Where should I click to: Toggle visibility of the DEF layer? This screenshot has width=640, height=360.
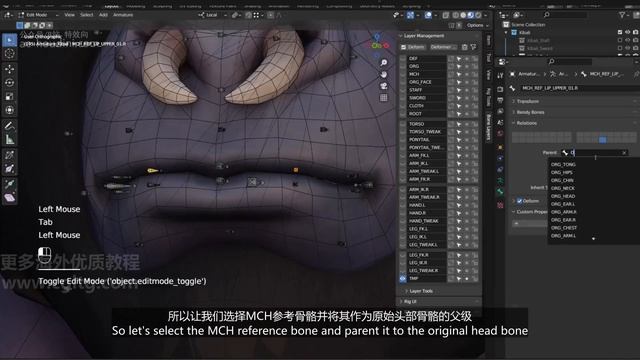pos(403,59)
